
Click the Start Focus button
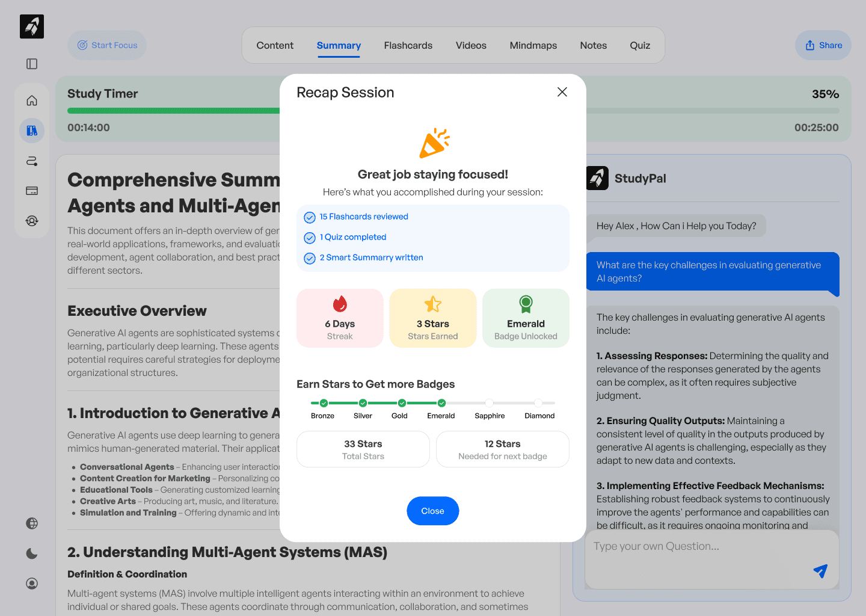click(107, 45)
